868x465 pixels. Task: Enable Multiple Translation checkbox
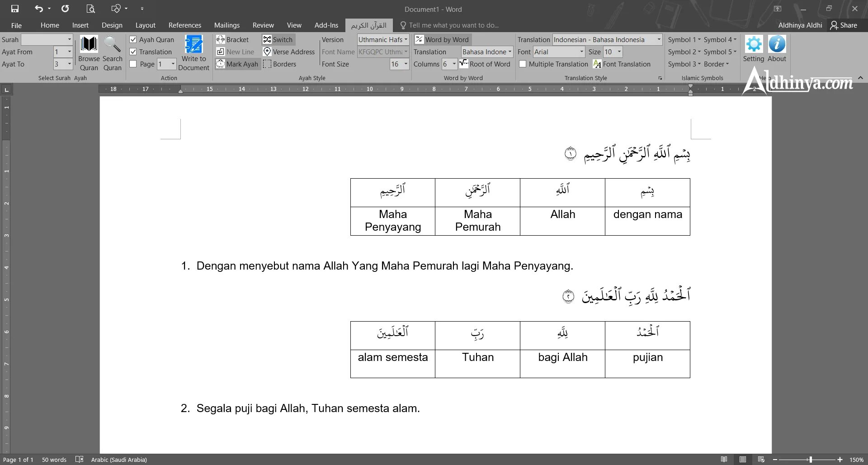click(x=523, y=64)
